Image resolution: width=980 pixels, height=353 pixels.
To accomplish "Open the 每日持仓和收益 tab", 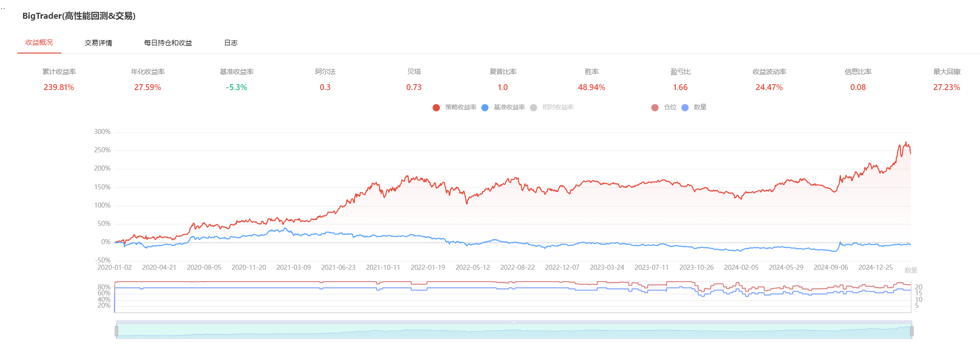I will pyautogui.click(x=168, y=43).
